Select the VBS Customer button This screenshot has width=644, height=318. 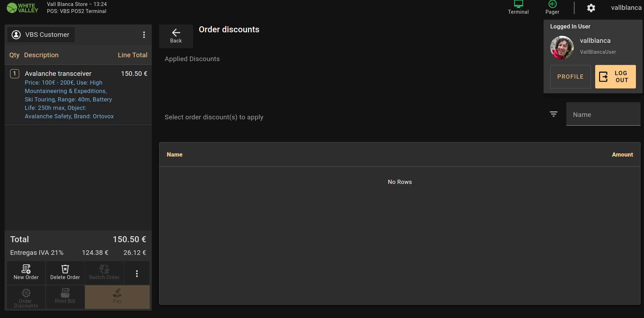pos(41,35)
